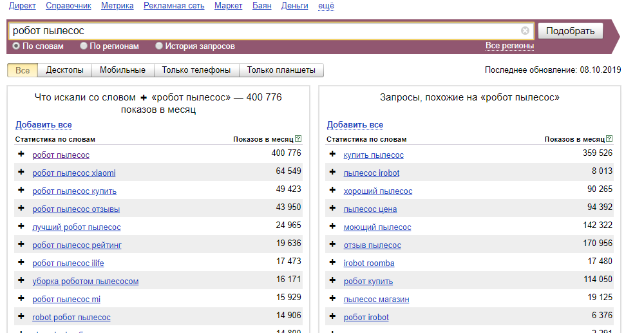Add 'купить пылесос' with plus icon

pos(333,154)
